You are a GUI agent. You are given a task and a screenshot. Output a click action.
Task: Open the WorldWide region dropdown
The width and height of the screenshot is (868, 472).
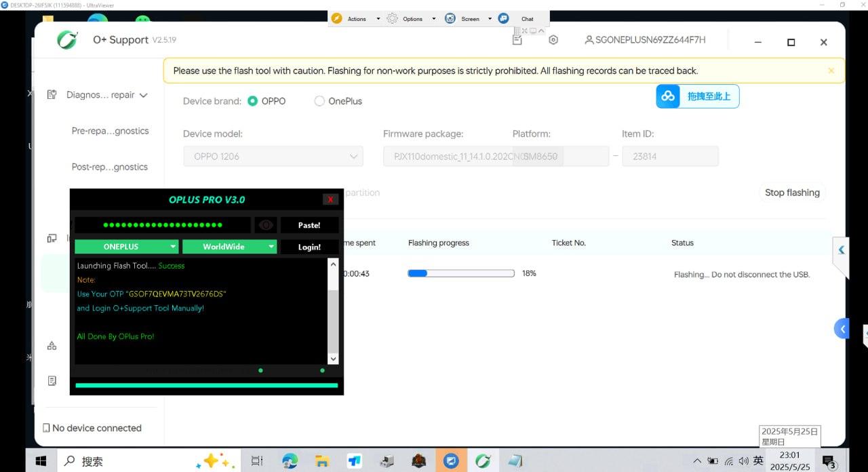pyautogui.click(x=229, y=247)
